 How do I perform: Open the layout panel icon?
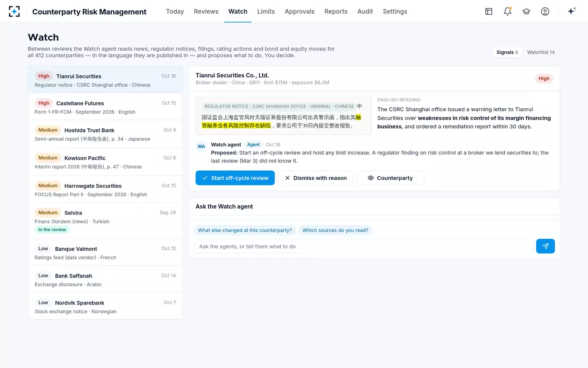(489, 11)
